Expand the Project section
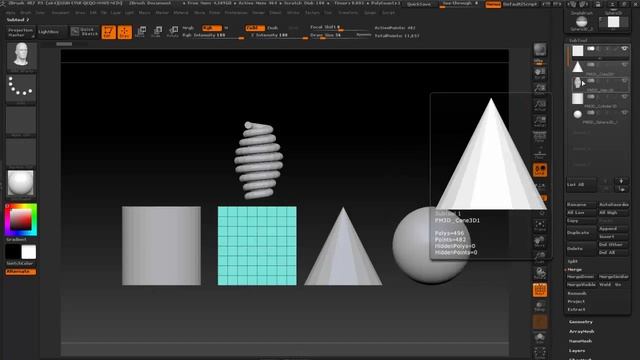 coord(576,301)
